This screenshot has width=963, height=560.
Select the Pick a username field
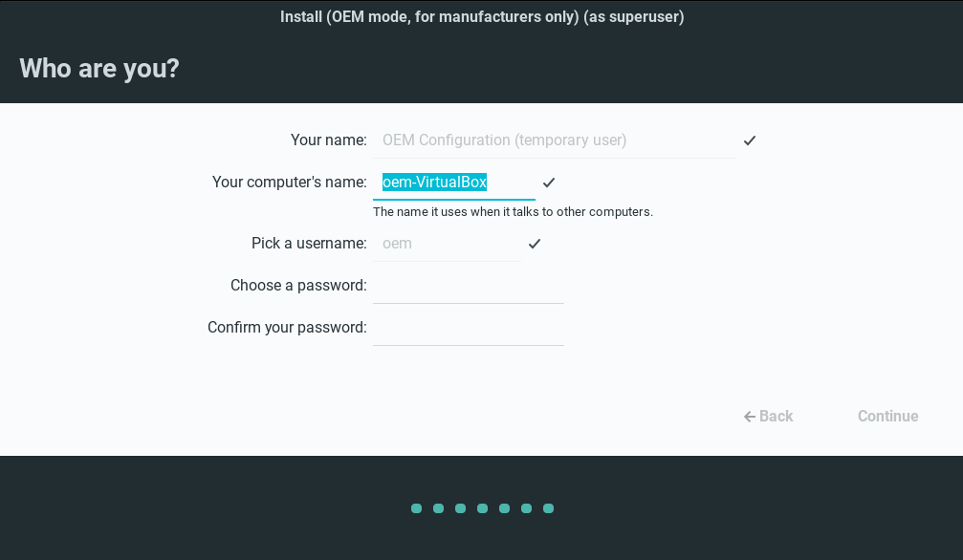446,244
